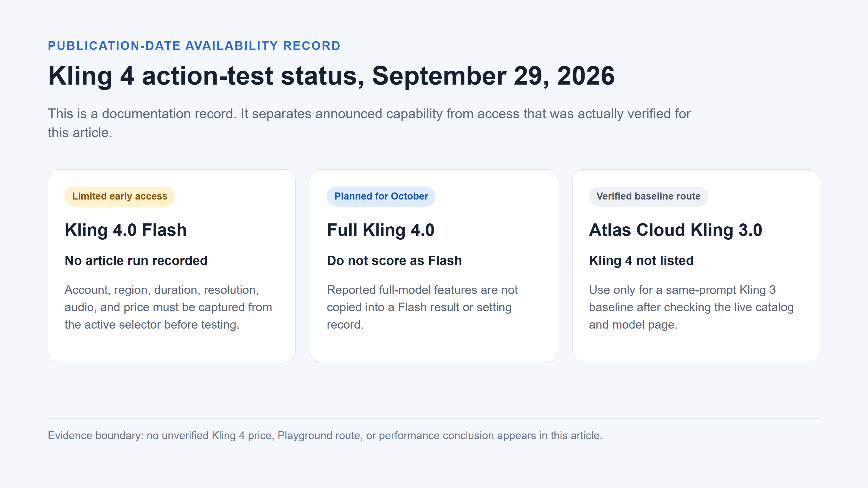The height and width of the screenshot is (488, 868).
Task: Select the Full Kling 4.0 heading
Action: [380, 230]
